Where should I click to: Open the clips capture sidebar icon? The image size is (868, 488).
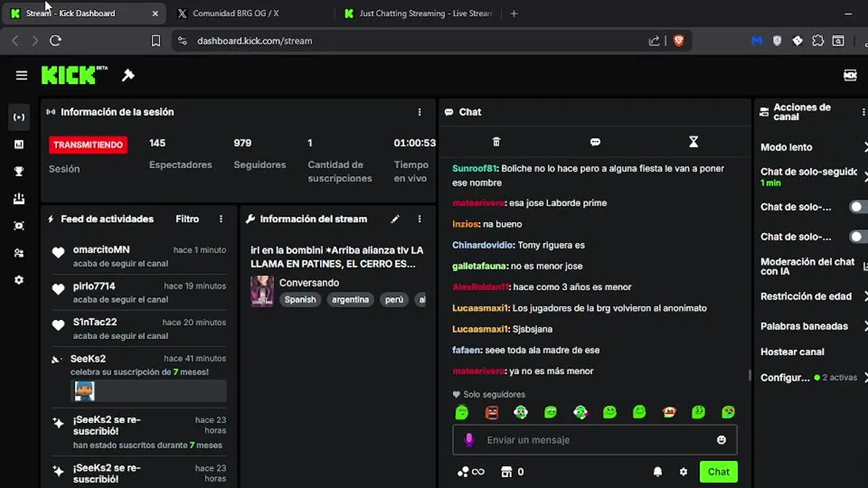pos(19,226)
